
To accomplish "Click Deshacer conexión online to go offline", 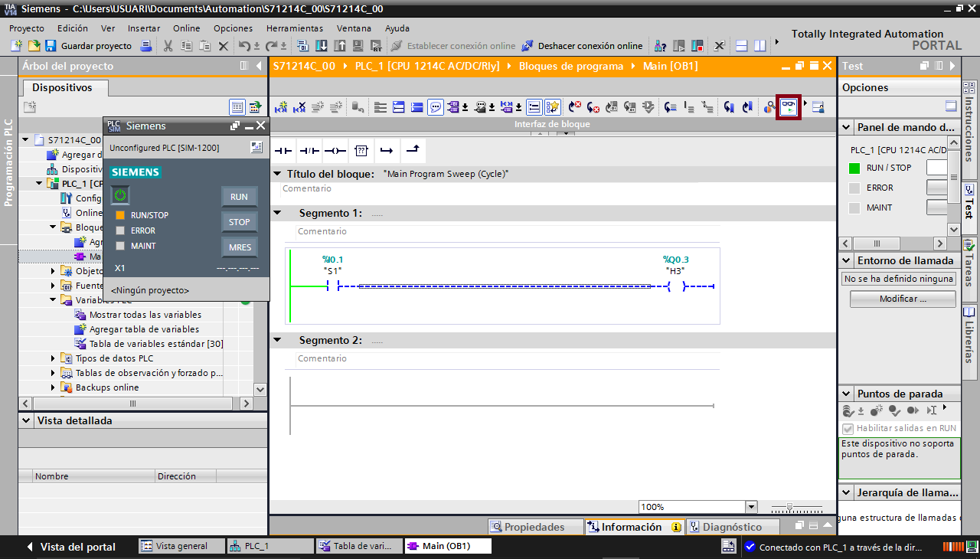I will click(582, 46).
